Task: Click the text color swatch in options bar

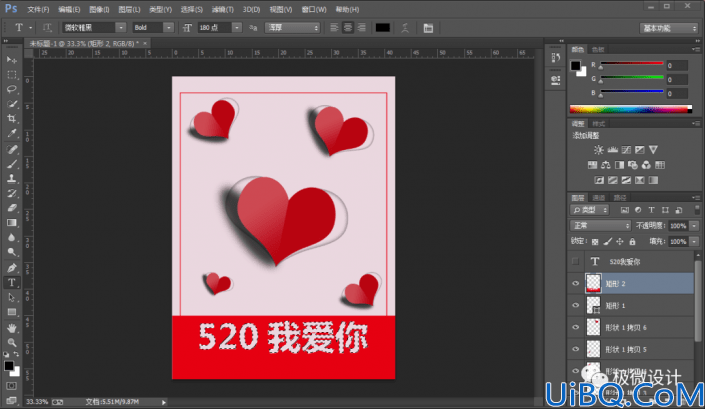Action: [x=383, y=28]
